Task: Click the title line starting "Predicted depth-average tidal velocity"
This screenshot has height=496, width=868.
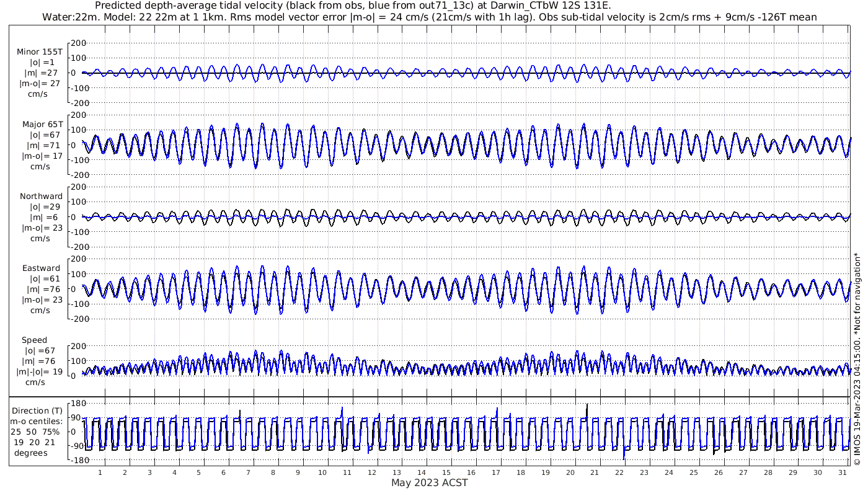Action: coord(353,6)
